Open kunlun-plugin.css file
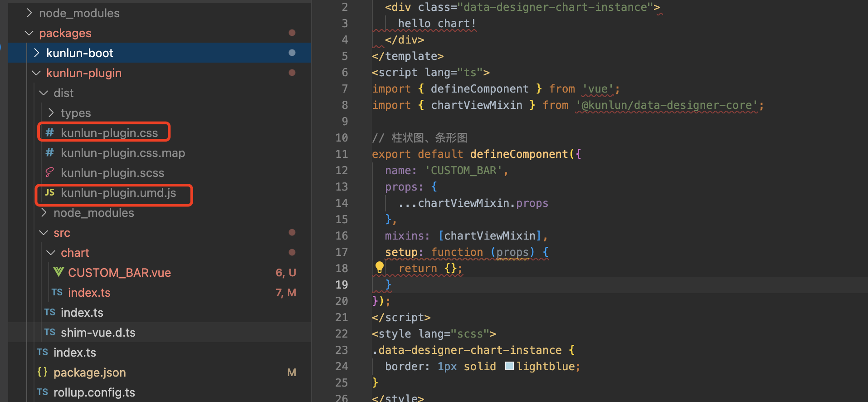 point(109,133)
